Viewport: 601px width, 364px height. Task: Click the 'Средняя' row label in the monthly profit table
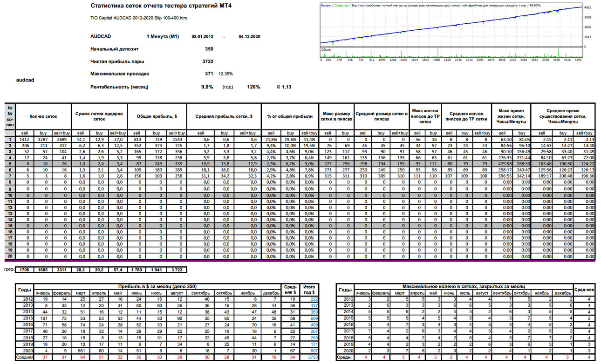coord(25,357)
